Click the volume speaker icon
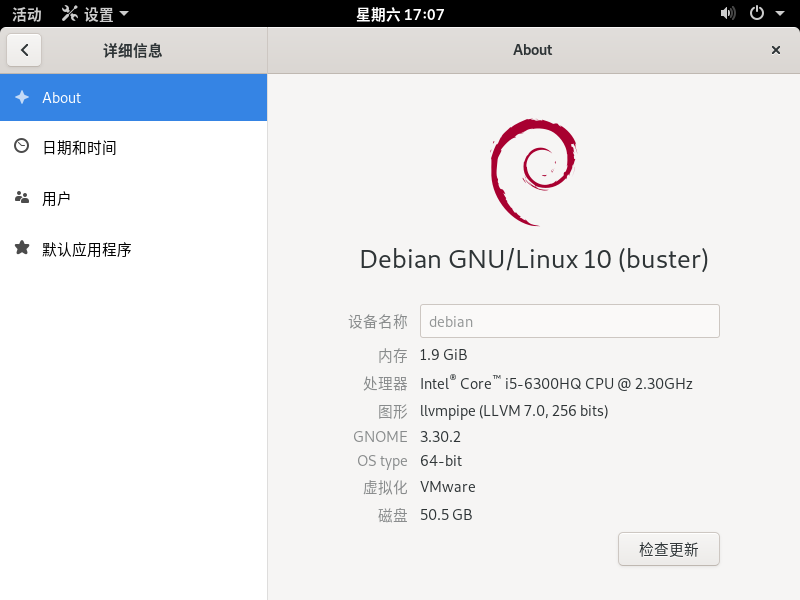800x600 pixels. (x=728, y=13)
